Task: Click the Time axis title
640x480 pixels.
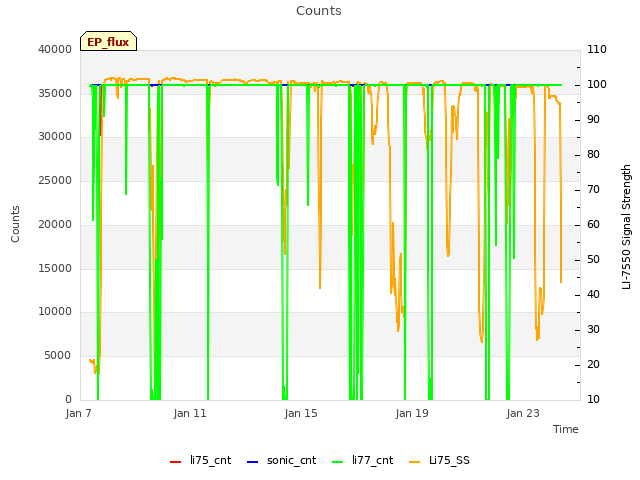Action: click(x=566, y=429)
